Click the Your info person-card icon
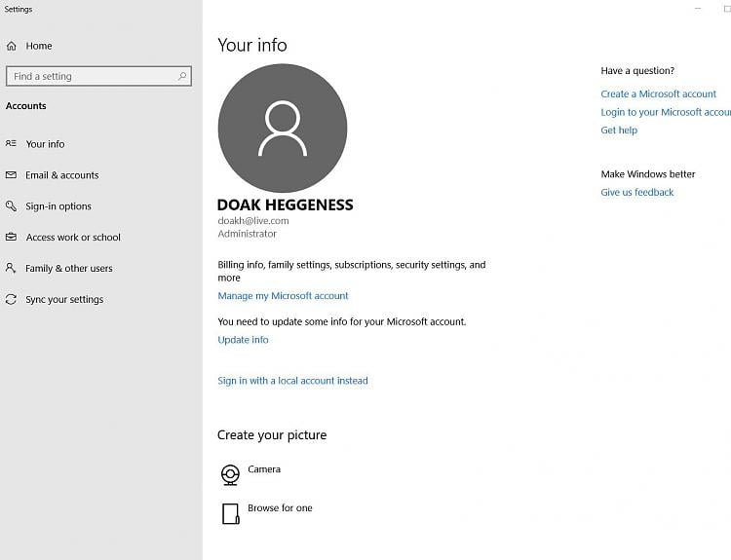This screenshot has height=560, width=731. click(11, 143)
